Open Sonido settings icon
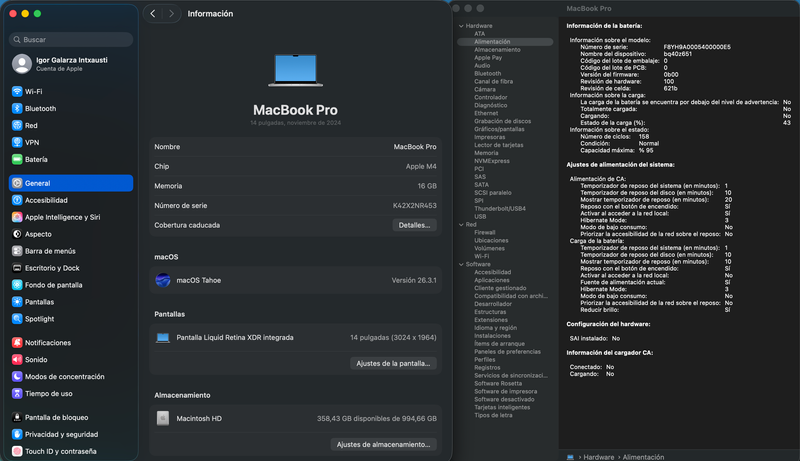 [x=17, y=360]
